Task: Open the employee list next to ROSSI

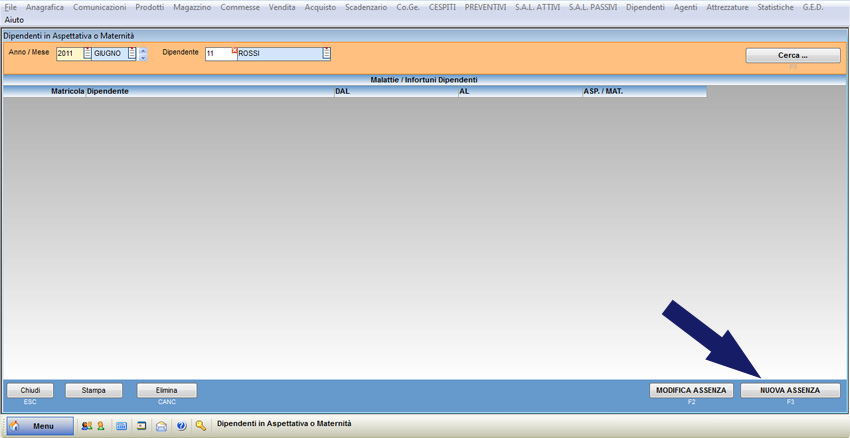Action: [326, 54]
